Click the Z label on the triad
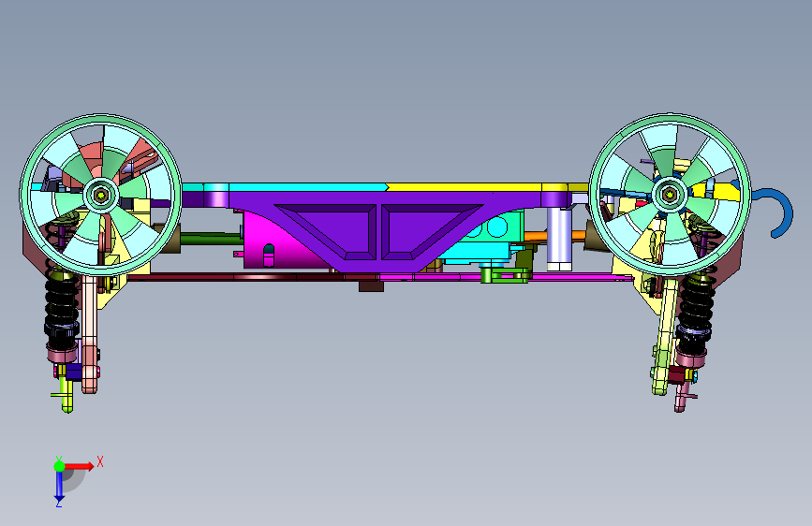This screenshot has height=526, width=812. [x=58, y=503]
